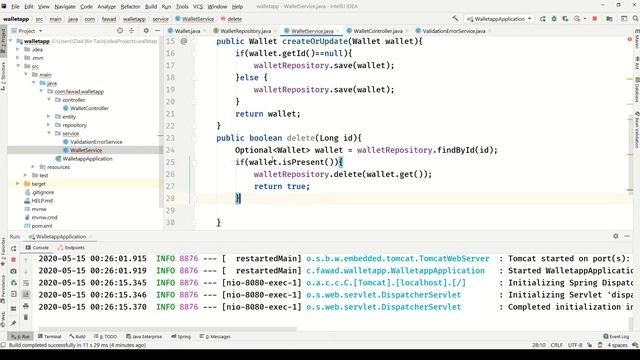Open the Spring tool window
This screenshot has width=640, height=360.
tap(181, 336)
